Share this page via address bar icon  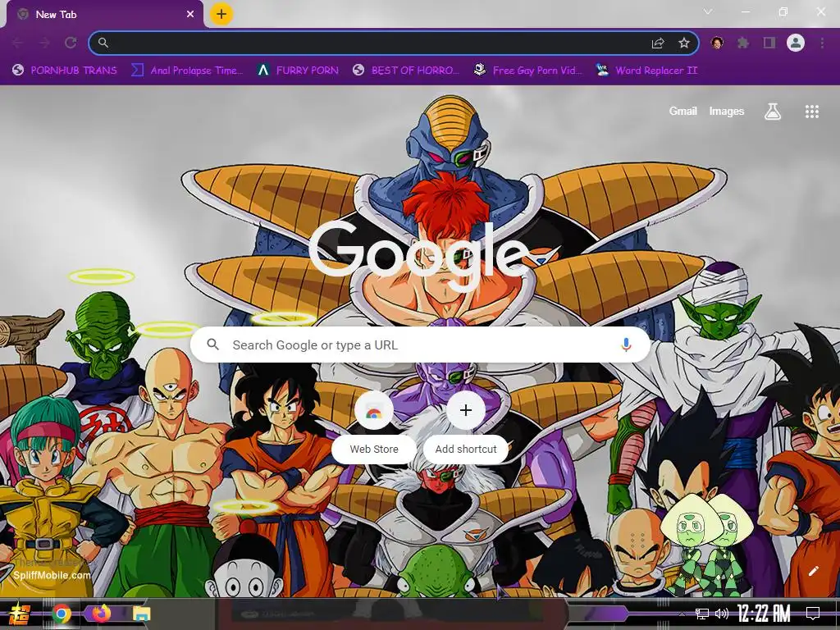658,43
